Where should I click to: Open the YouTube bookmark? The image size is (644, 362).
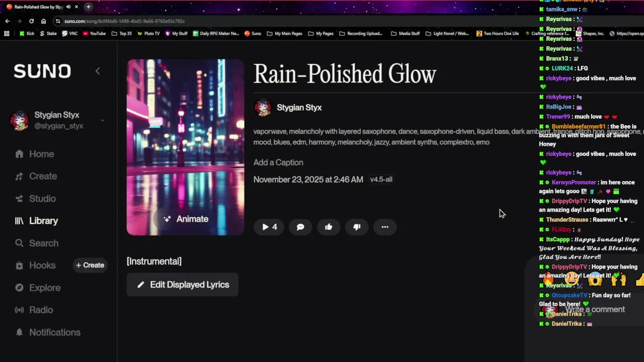[94, 34]
